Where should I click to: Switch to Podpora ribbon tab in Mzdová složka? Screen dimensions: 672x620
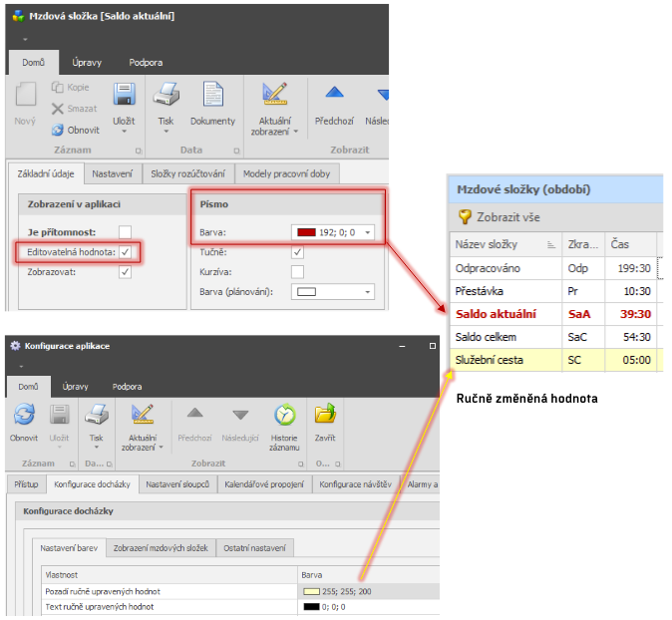[146, 63]
